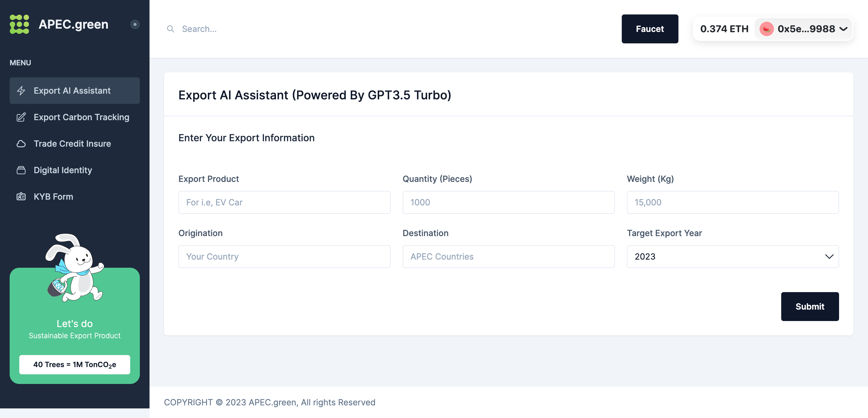Submit the export information form
The width and height of the screenshot is (868, 418).
(x=809, y=307)
